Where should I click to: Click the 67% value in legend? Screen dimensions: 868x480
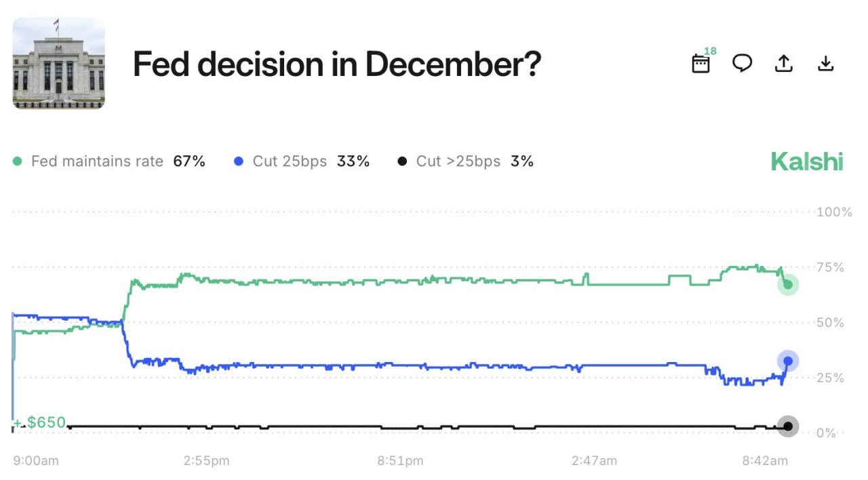point(189,161)
